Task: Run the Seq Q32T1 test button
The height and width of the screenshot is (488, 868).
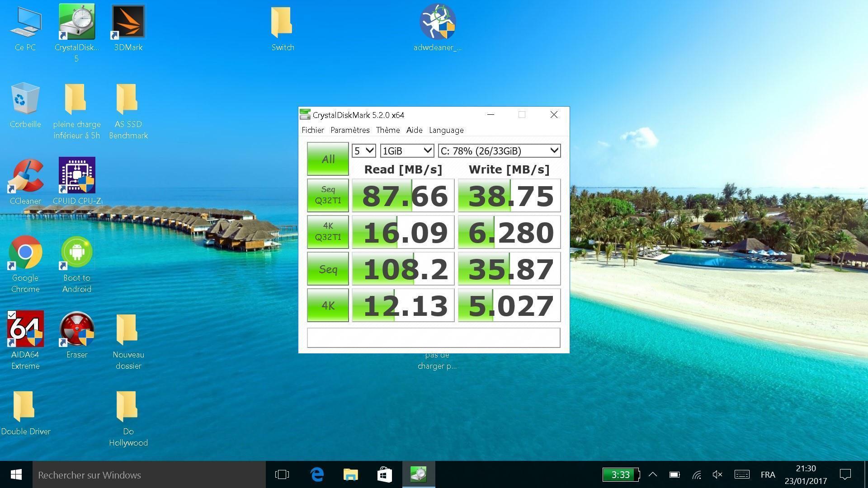Action: tap(328, 195)
